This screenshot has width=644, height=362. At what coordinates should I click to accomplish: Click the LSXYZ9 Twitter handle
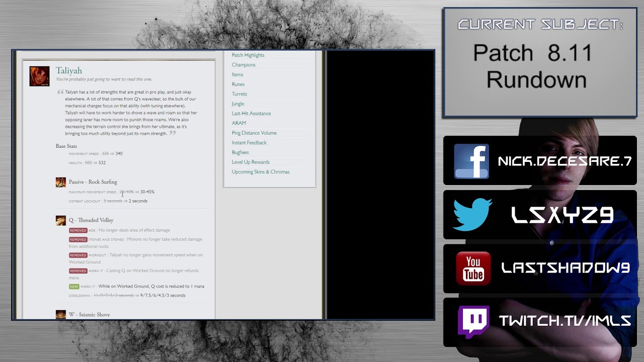tap(562, 216)
